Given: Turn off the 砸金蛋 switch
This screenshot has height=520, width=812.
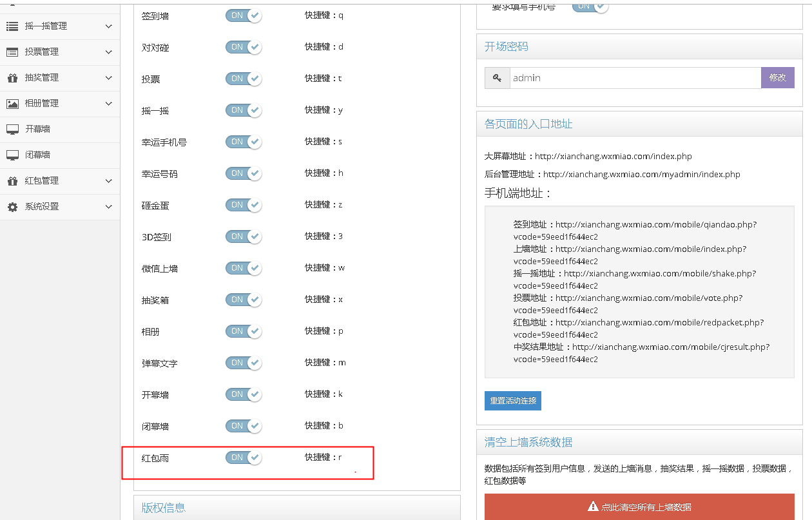Looking at the screenshot, I should (x=243, y=205).
